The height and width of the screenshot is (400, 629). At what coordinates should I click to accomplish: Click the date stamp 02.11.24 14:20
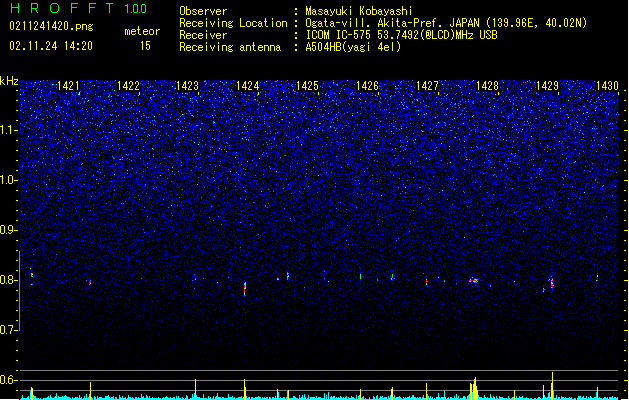51,46
